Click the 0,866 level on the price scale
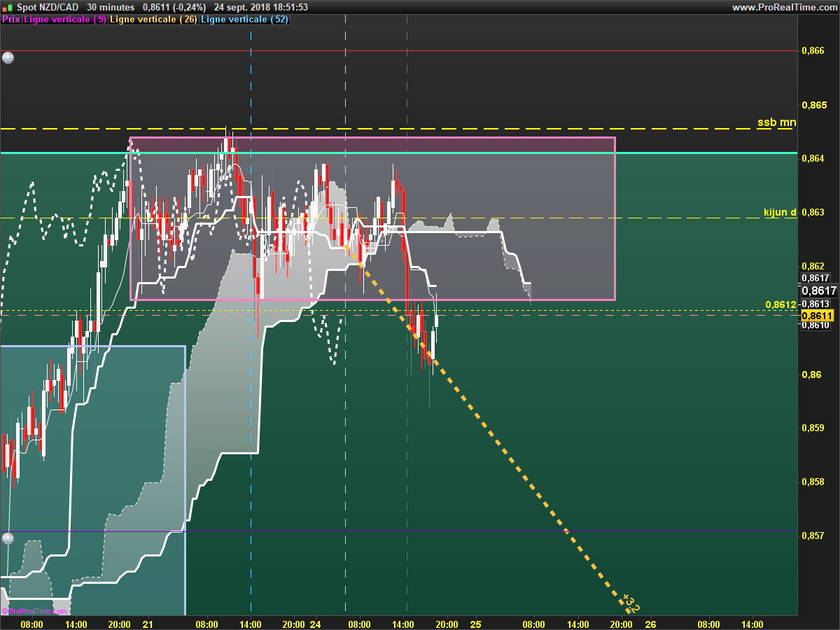This screenshot has width=840, height=630. point(812,51)
